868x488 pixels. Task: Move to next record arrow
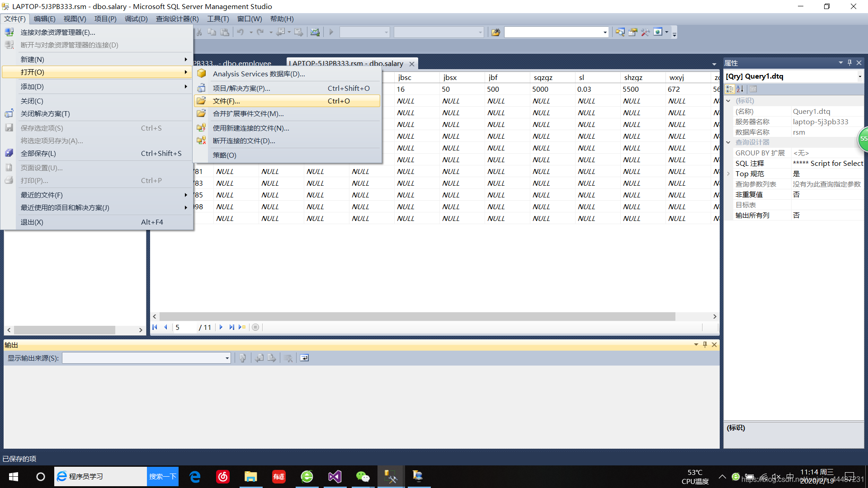pos(221,327)
